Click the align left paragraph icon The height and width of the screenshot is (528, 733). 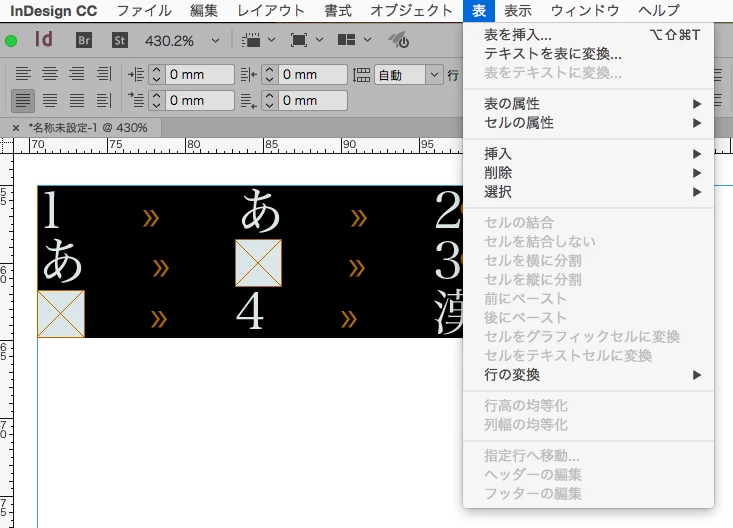[23, 74]
